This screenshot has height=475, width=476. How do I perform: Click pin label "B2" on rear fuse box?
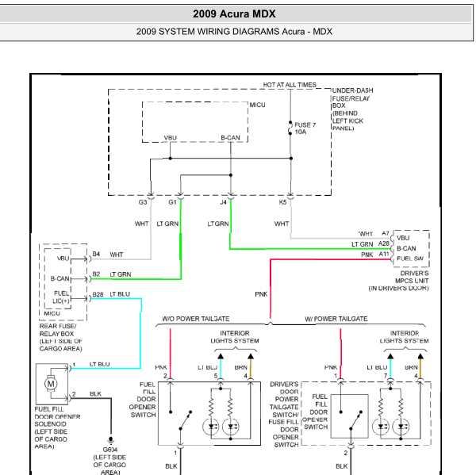click(96, 274)
